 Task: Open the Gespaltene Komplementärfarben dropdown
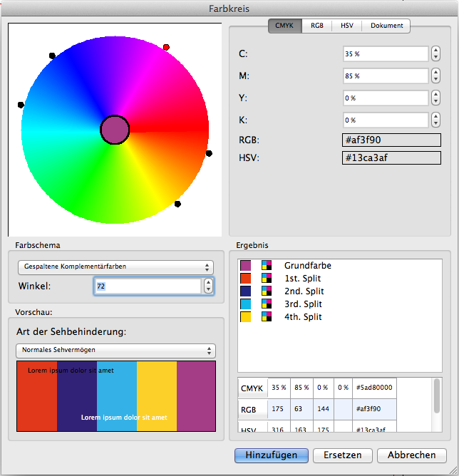tap(115, 267)
